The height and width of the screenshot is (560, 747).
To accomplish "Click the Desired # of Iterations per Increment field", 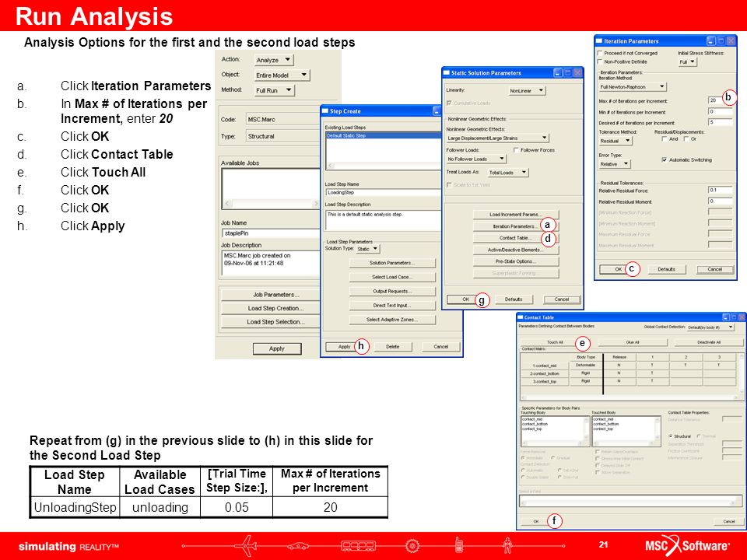I will coord(720,122).
